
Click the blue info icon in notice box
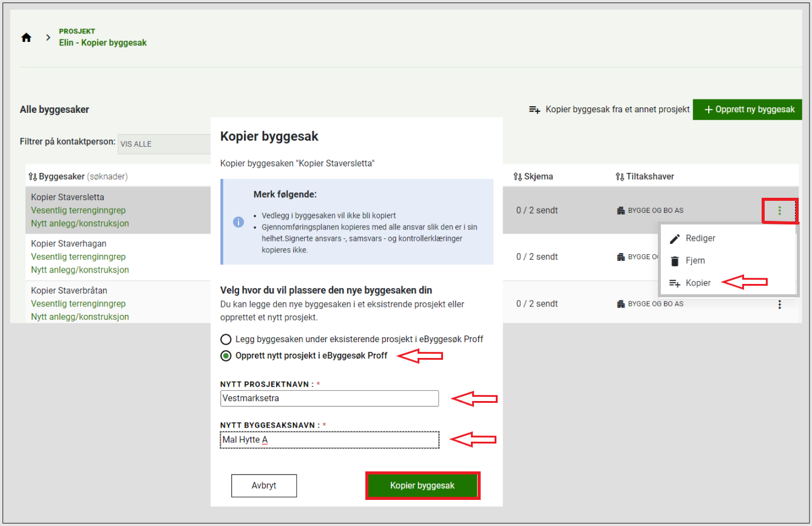[239, 222]
